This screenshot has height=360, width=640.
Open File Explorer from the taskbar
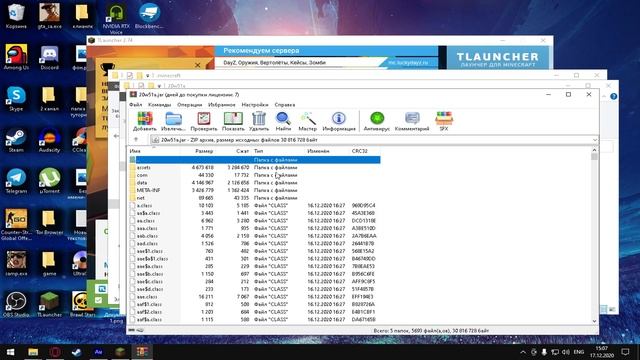[x=33, y=352]
